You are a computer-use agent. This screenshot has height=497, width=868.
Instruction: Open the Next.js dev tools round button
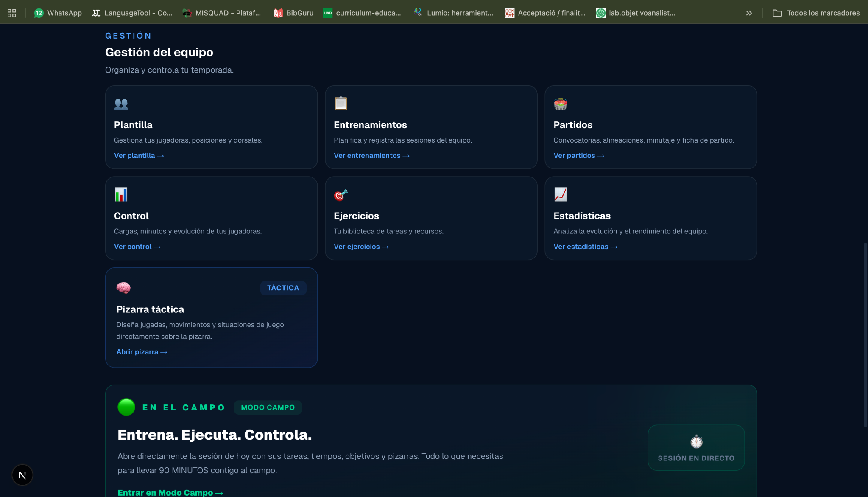(22, 475)
